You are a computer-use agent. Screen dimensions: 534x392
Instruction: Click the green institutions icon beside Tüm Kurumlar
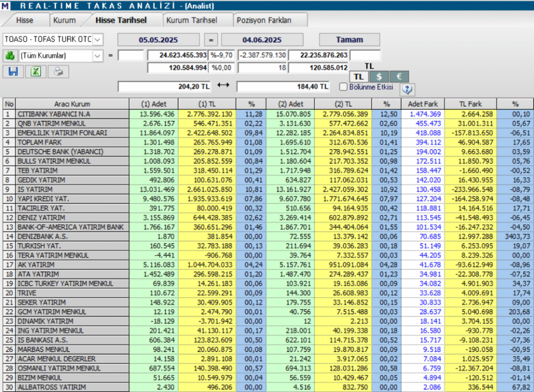coord(10,55)
